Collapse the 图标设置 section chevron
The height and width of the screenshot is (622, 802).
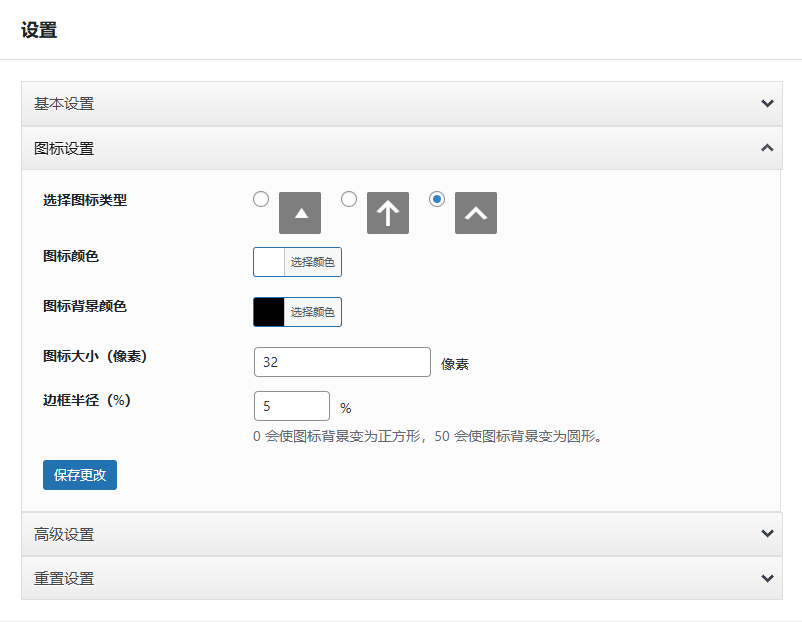pos(767,148)
